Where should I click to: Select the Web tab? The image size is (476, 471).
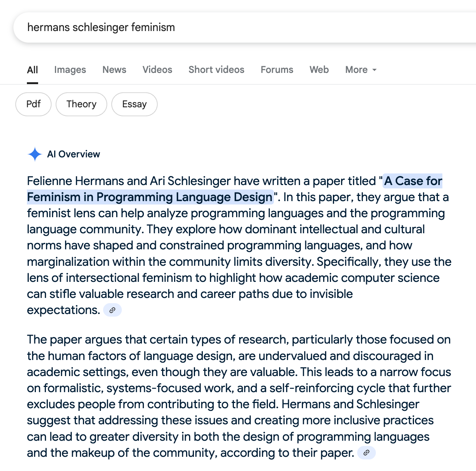(319, 70)
